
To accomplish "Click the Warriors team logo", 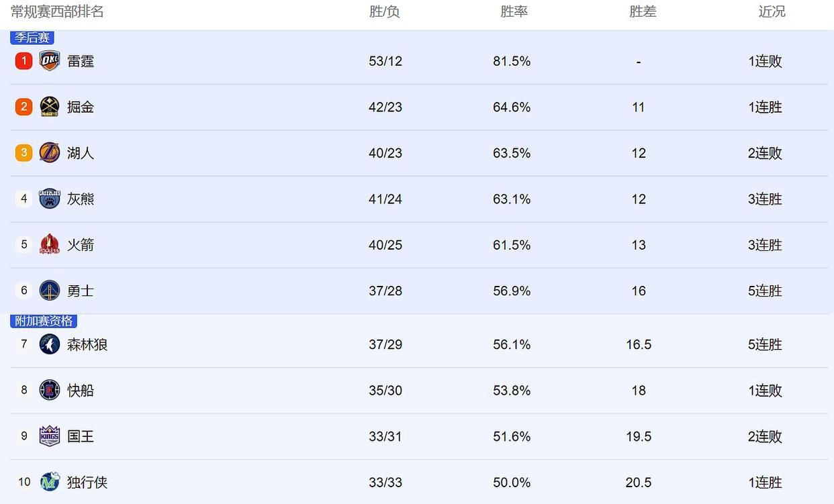I will [50, 291].
